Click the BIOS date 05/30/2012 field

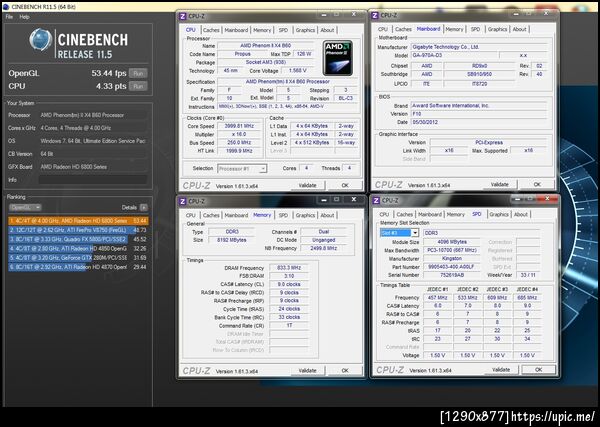point(478,122)
